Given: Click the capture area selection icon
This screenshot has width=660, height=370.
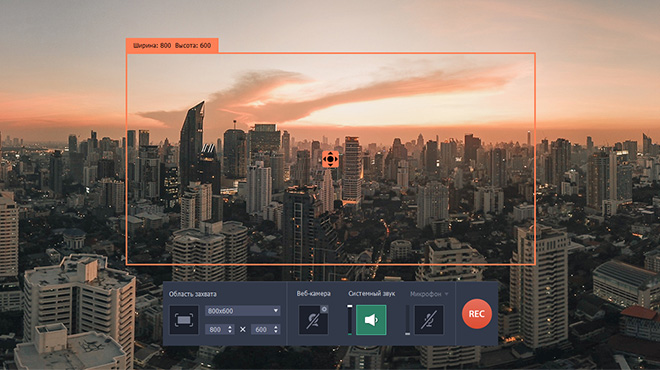Looking at the screenshot, I should tap(184, 320).
